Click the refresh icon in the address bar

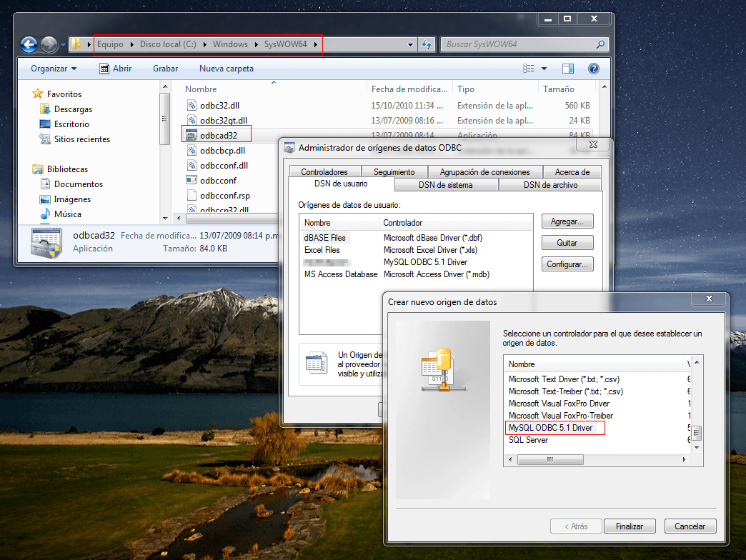click(427, 44)
